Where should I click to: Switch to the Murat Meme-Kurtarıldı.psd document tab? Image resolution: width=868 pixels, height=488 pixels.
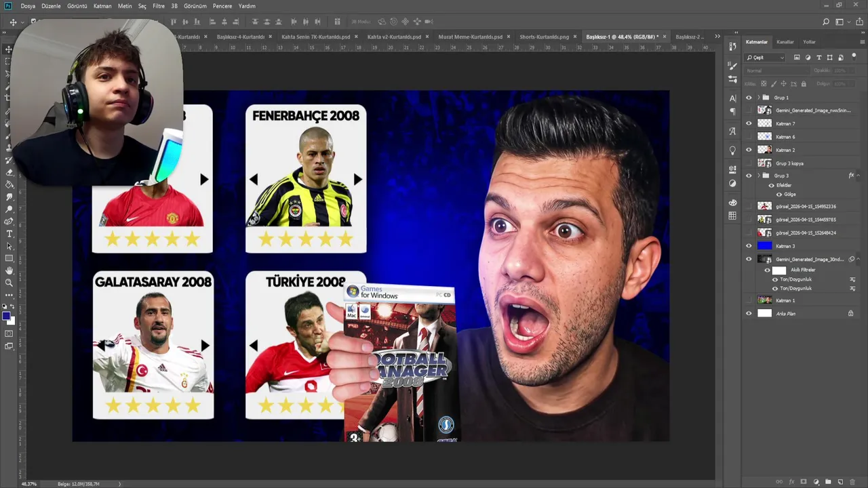471,37
